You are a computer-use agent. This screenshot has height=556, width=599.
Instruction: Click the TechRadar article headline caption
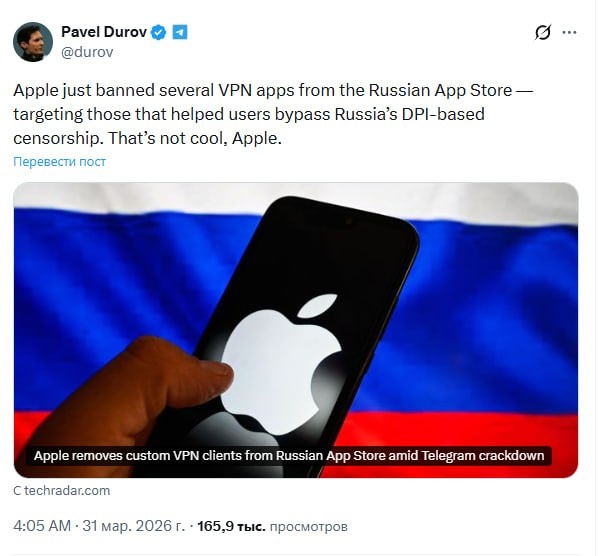[289, 456]
